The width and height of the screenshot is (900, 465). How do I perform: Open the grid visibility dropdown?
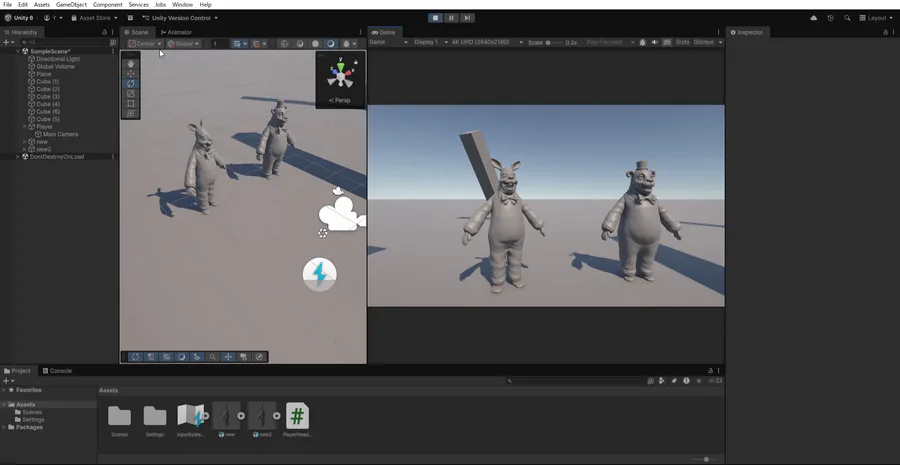click(240, 44)
